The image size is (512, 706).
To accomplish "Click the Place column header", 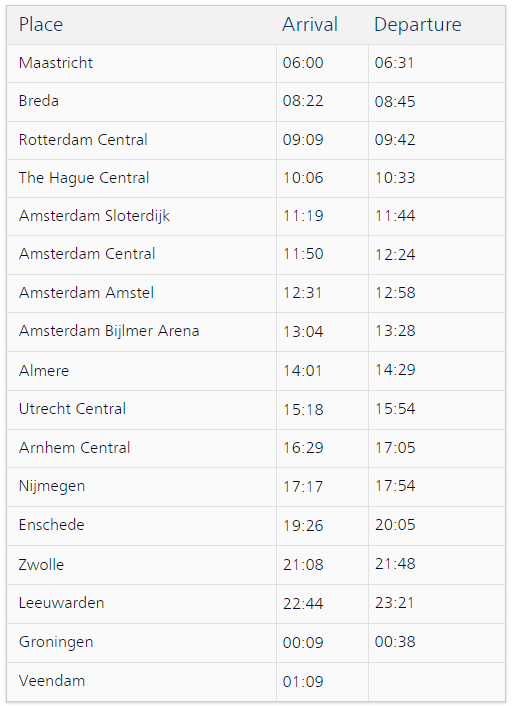I will (41, 24).
